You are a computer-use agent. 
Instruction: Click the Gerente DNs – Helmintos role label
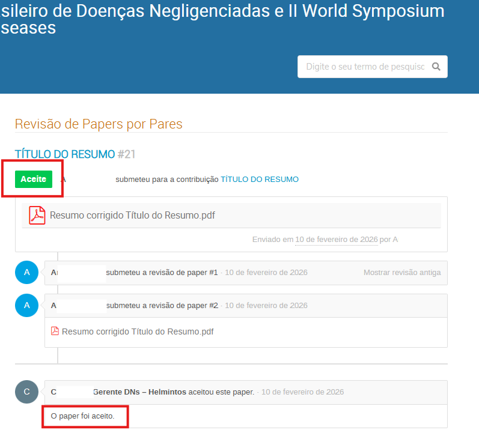[x=139, y=392]
